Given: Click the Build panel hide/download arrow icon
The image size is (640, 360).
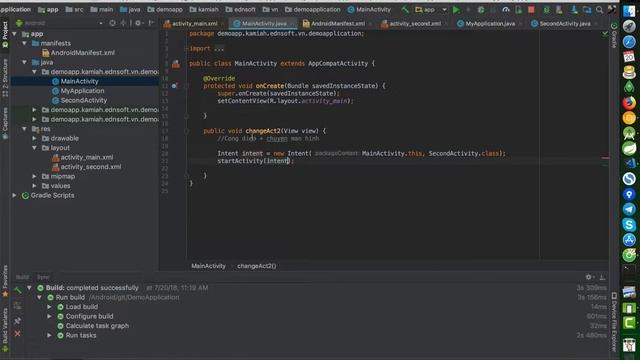Looking at the screenshot, I should pos(602,277).
